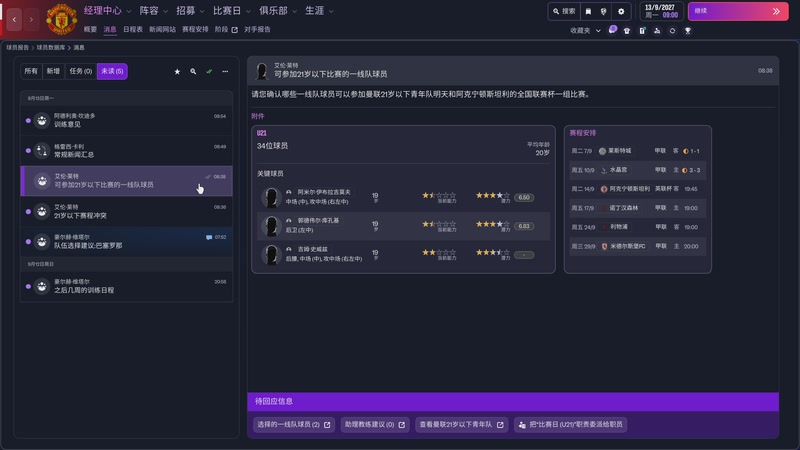800x450 pixels.
Task: Select the 未读 (5) filter
Action: [x=112, y=71]
